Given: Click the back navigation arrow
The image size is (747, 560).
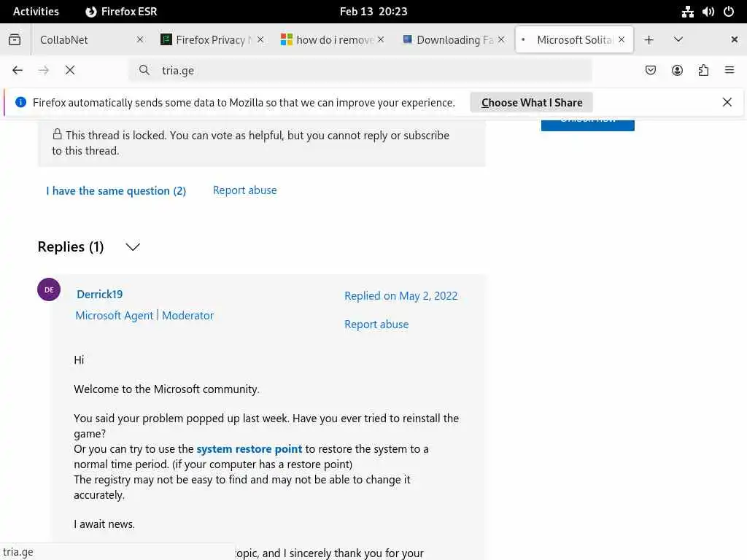Looking at the screenshot, I should [18, 70].
